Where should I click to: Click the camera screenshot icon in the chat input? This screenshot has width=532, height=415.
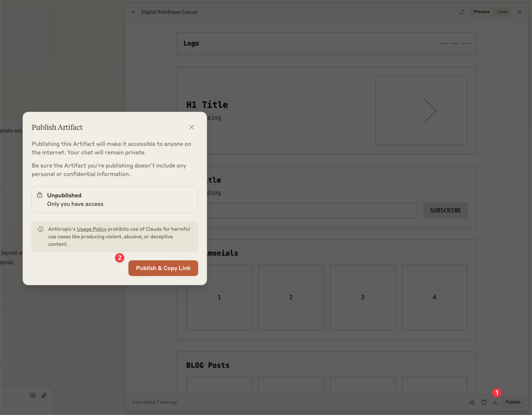coord(33,395)
